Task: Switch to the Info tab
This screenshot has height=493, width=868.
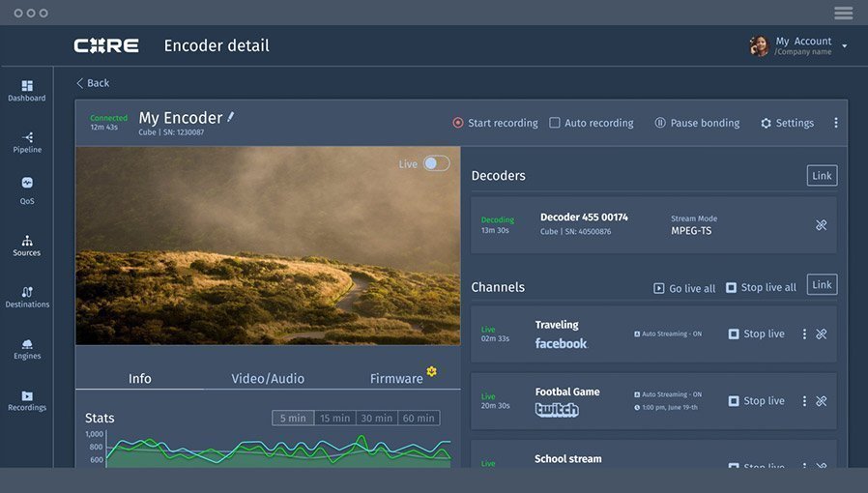Action: (x=139, y=379)
